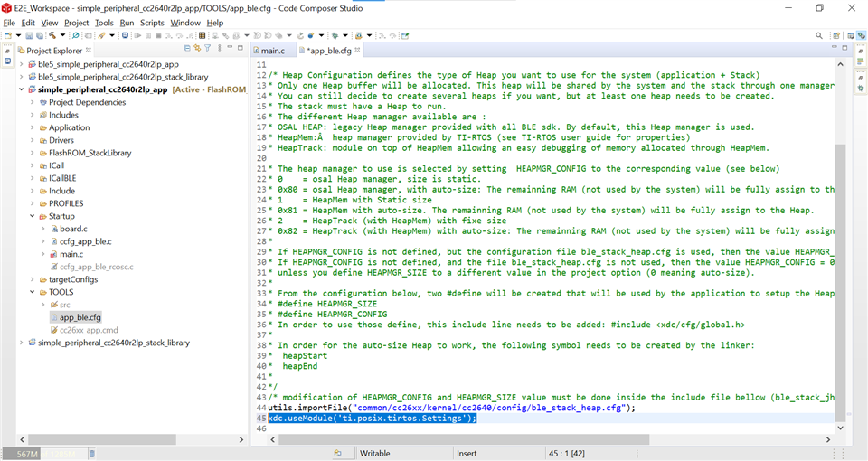
Task: Open the Flash rocket dropdown arrow
Action: tap(112, 35)
